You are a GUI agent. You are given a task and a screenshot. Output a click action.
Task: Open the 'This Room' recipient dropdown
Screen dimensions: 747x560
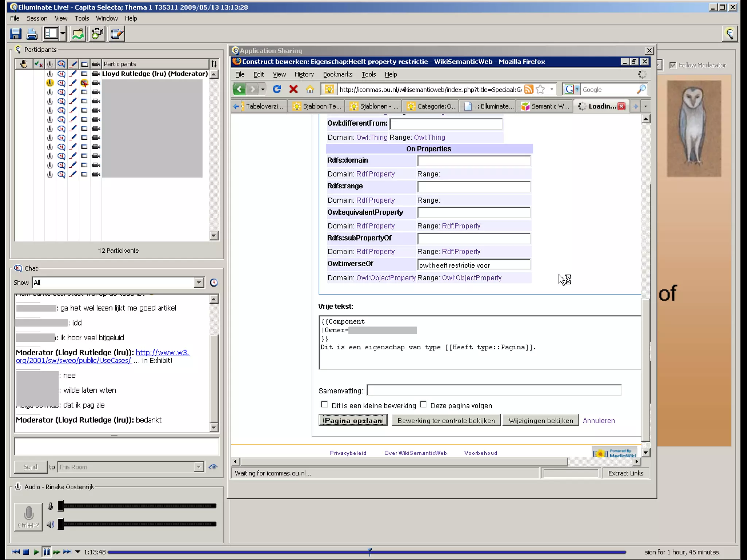pos(198,467)
